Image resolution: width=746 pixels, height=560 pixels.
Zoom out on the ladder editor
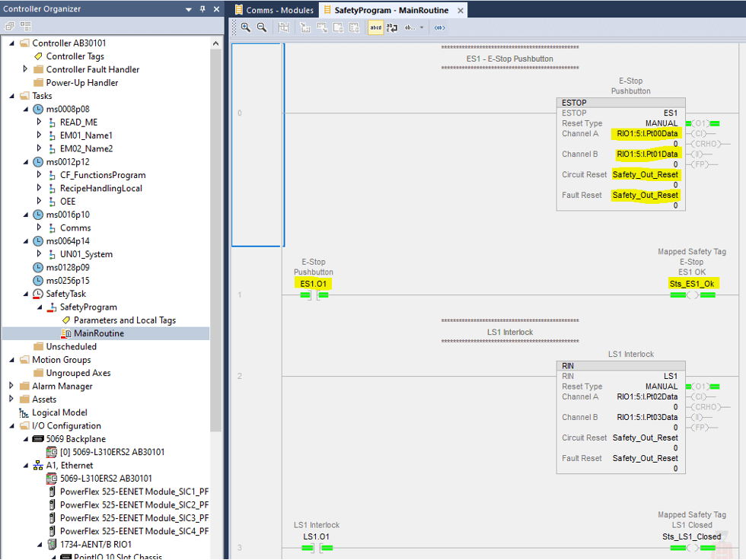coord(262,27)
